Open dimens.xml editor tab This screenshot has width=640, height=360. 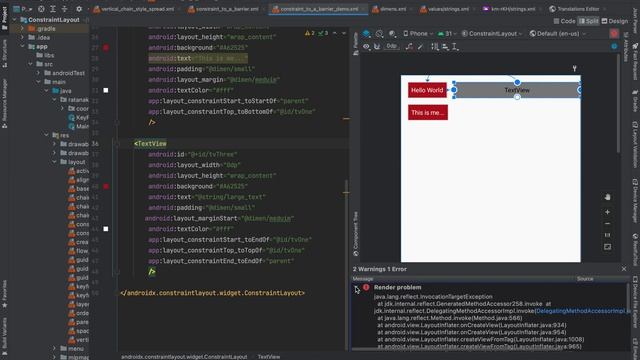(389, 9)
